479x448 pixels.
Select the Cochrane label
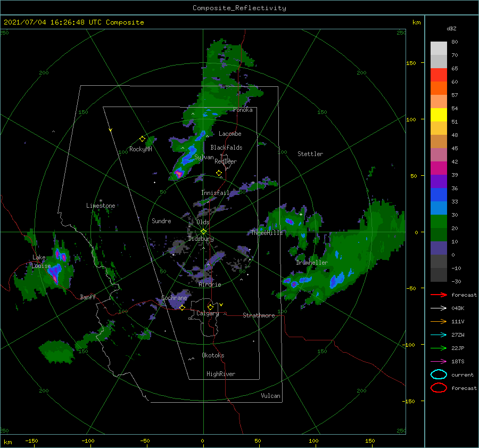tap(174, 298)
